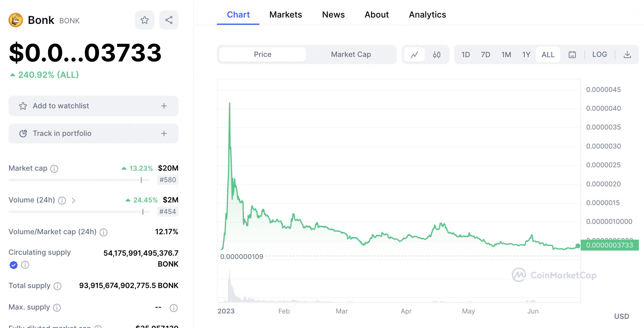
Task: Click the star favorite icon beside Bonk
Action: point(145,20)
